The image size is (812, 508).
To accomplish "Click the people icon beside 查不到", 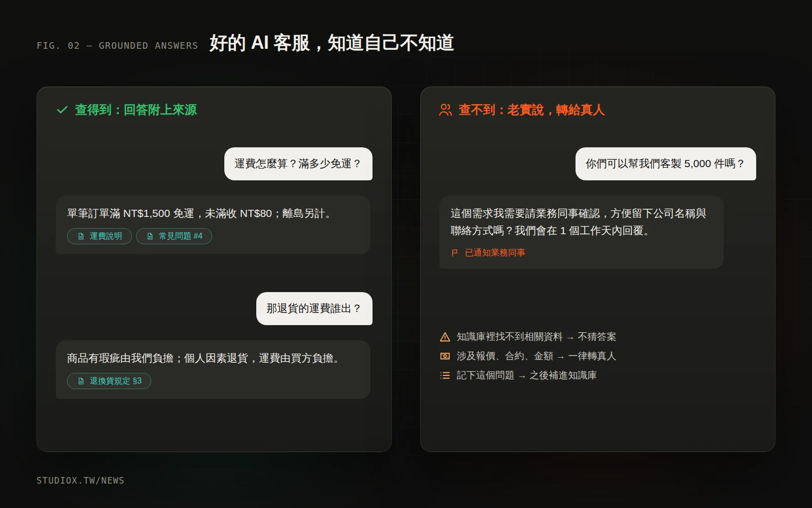I will pyautogui.click(x=446, y=110).
